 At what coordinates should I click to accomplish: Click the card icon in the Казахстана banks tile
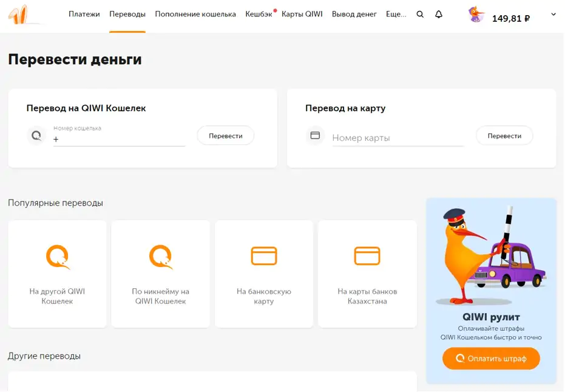coord(367,256)
